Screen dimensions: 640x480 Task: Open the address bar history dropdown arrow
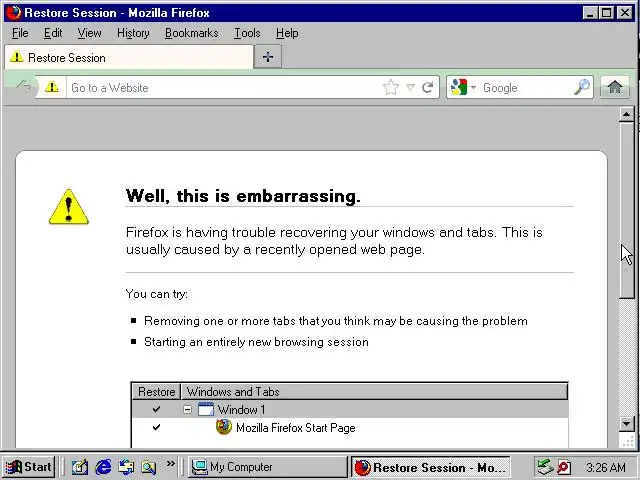[x=410, y=87]
